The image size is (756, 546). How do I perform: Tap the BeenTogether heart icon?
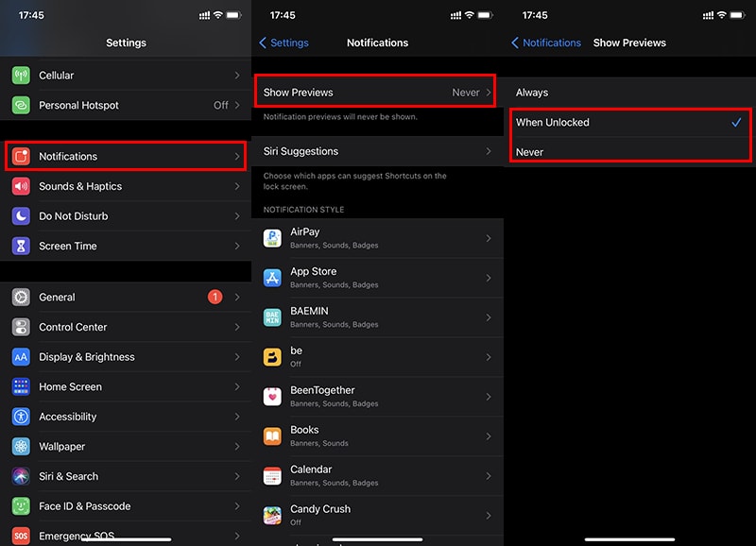[272, 397]
